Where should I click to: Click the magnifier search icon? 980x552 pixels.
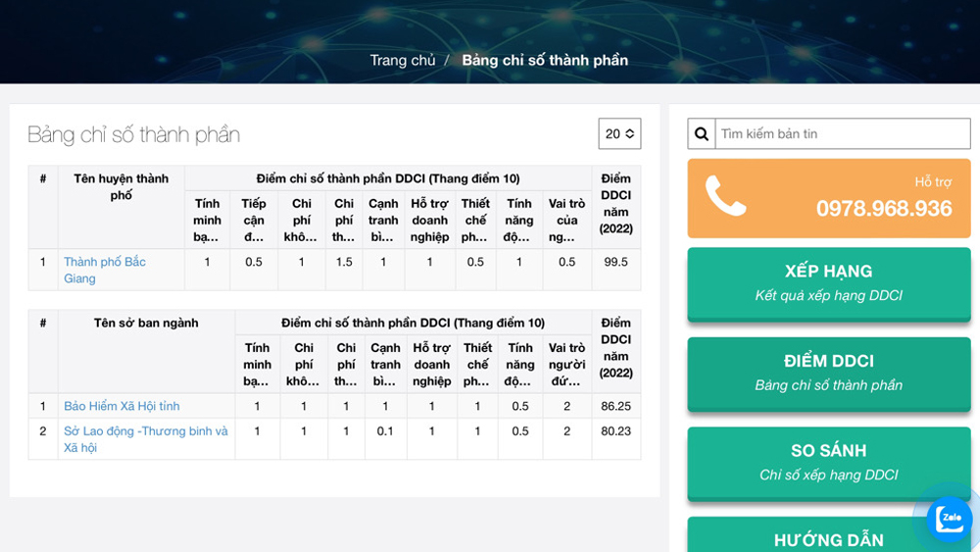[702, 134]
